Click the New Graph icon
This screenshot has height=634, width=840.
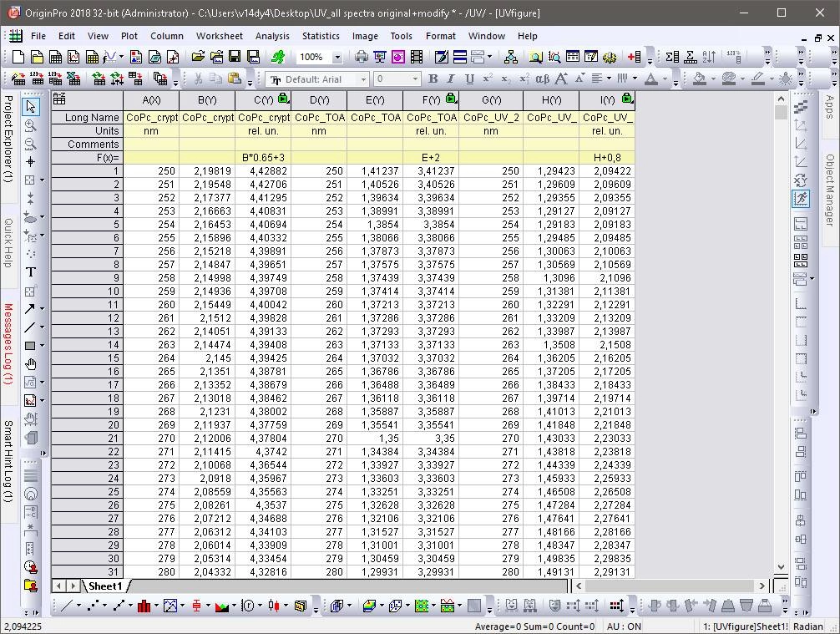pos(74,56)
